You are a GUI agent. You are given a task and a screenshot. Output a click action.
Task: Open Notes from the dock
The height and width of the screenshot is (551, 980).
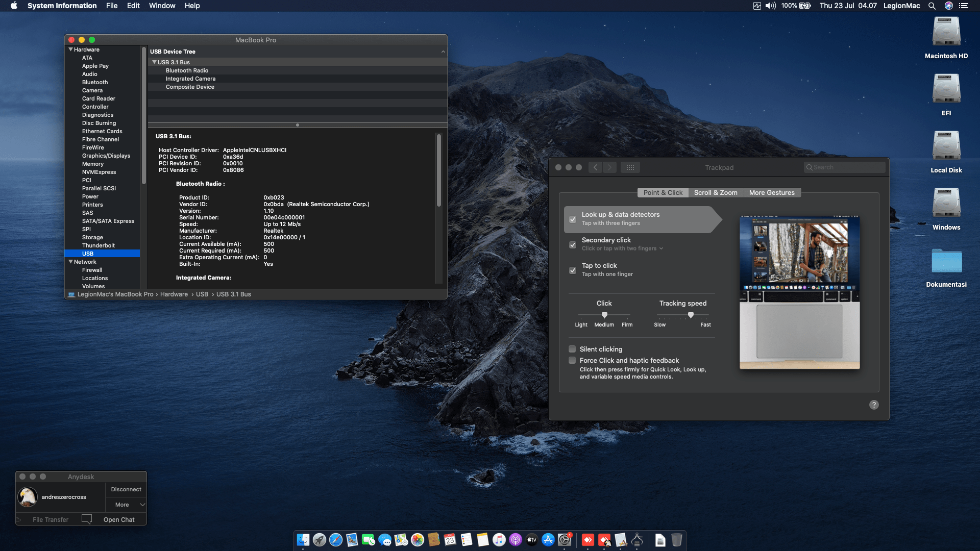point(483,540)
